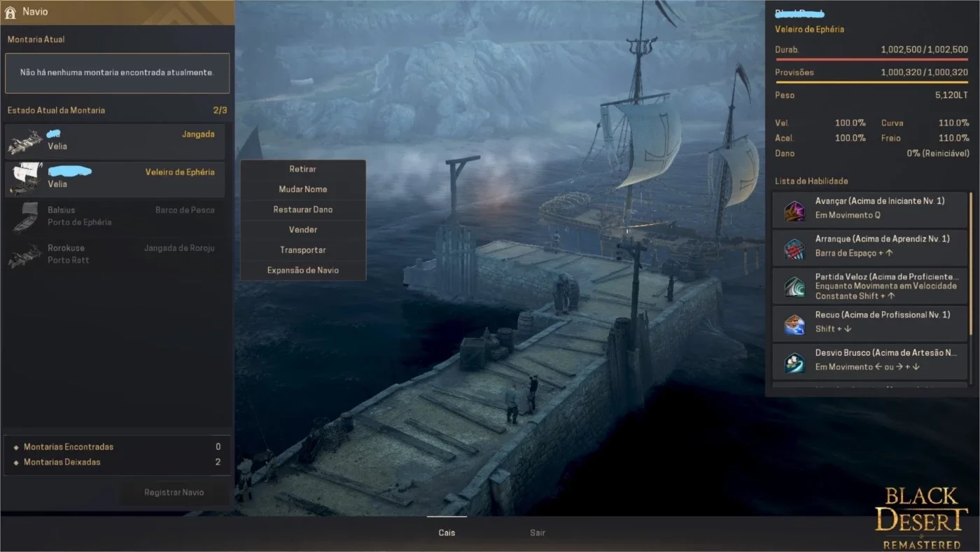Click the Partida Veloz skill icon

click(x=794, y=286)
